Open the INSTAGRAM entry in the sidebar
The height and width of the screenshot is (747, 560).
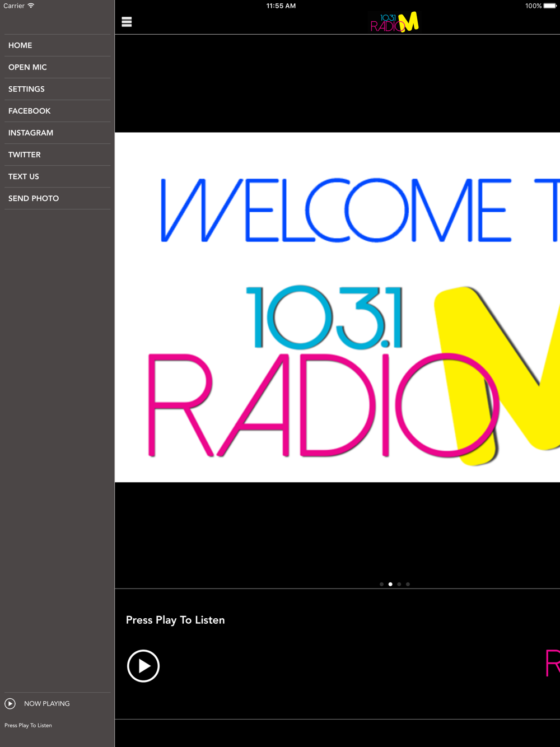click(x=57, y=133)
